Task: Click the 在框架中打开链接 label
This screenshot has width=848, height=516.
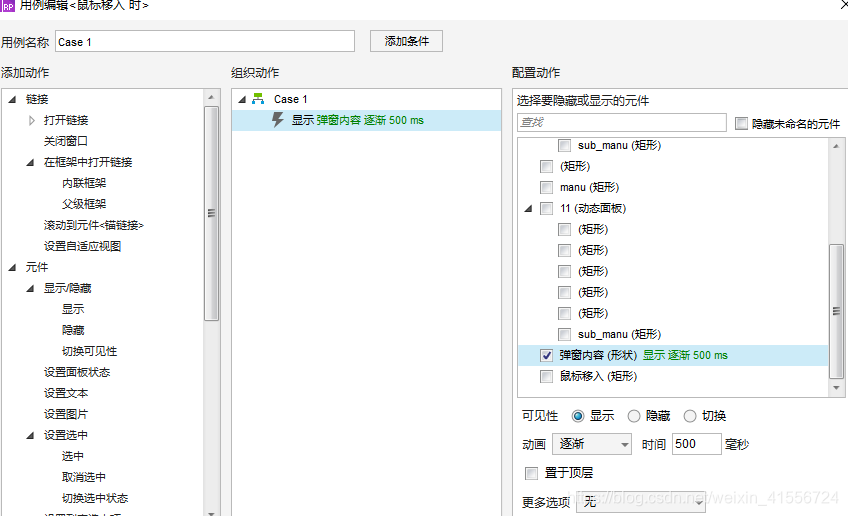Action: (88, 162)
